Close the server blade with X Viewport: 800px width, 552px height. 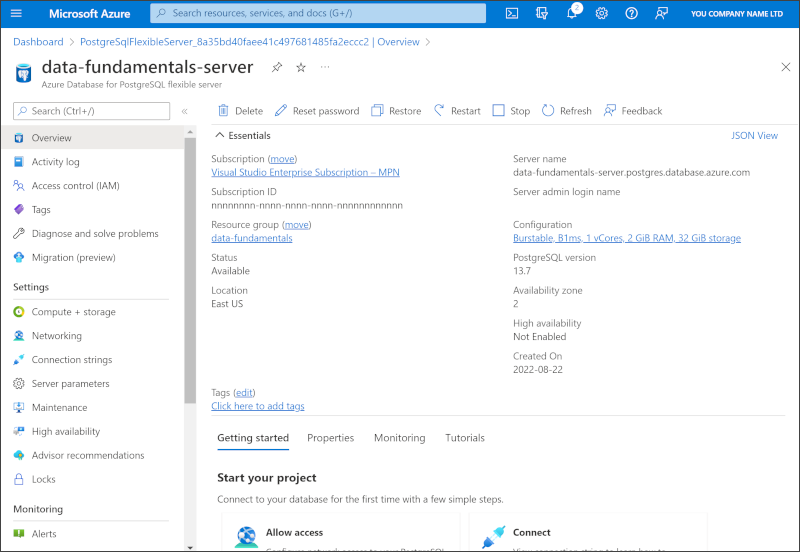pos(786,67)
